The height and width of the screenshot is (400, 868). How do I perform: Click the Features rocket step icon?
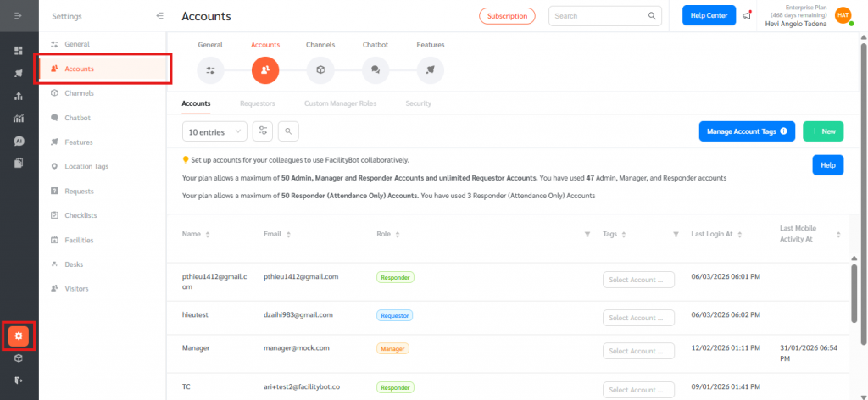pos(431,69)
